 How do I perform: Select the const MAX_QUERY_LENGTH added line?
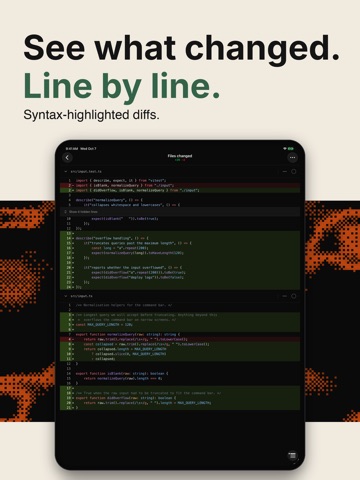[x=180, y=324]
